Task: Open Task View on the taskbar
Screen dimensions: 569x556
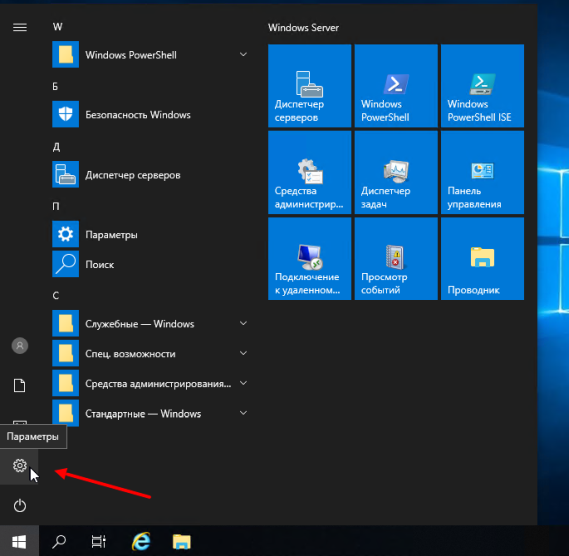Action: coord(98,542)
